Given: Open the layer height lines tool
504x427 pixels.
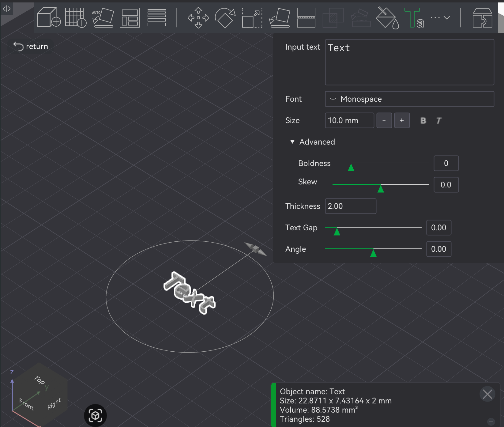Looking at the screenshot, I should click(157, 17).
